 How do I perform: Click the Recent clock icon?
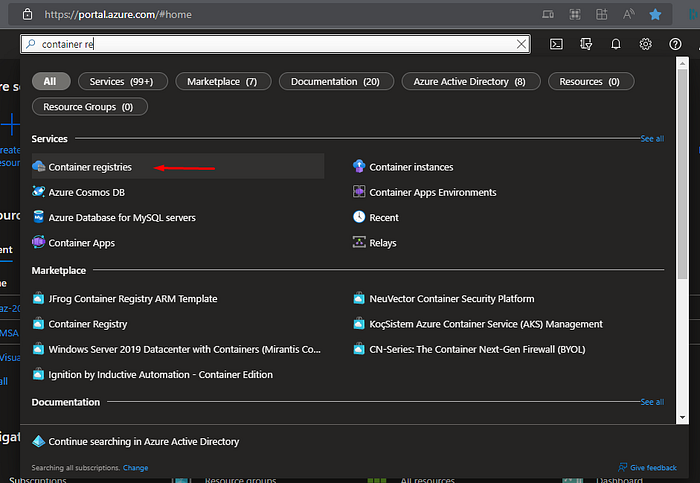pos(359,217)
